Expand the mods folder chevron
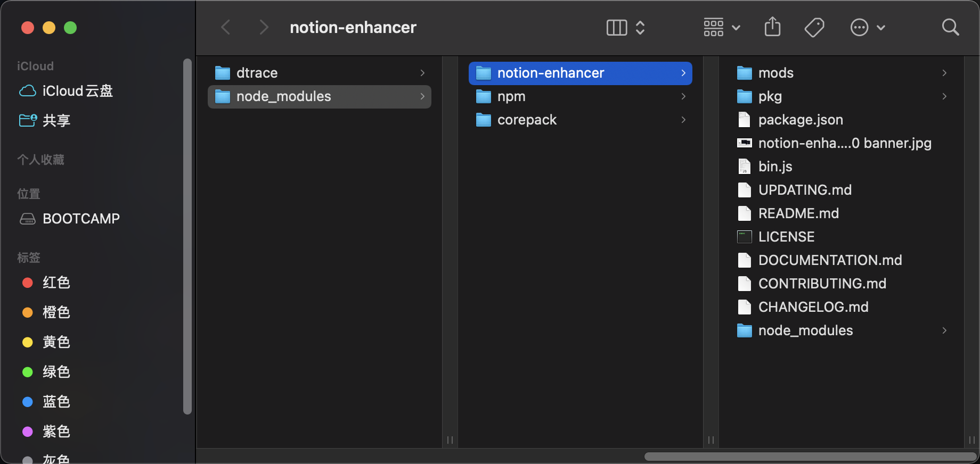Viewport: 980px width, 464px height. [944, 73]
